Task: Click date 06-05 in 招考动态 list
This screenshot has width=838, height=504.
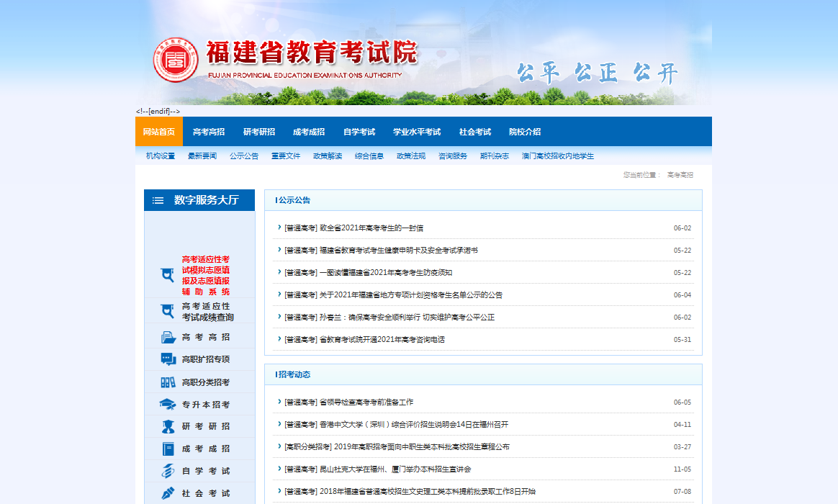Action: tap(682, 402)
